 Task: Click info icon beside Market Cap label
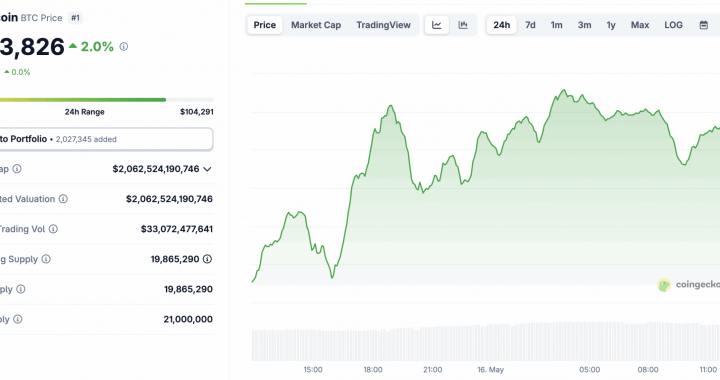pyautogui.click(x=17, y=169)
